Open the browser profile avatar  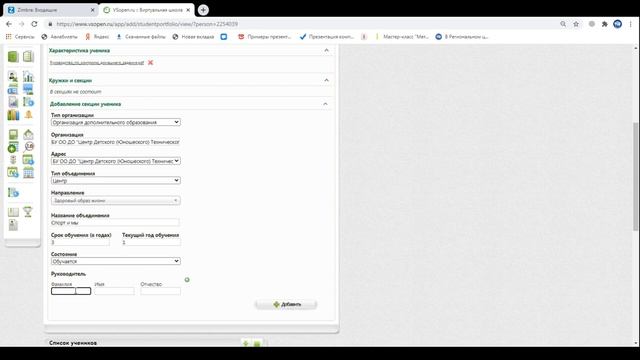[618, 24]
